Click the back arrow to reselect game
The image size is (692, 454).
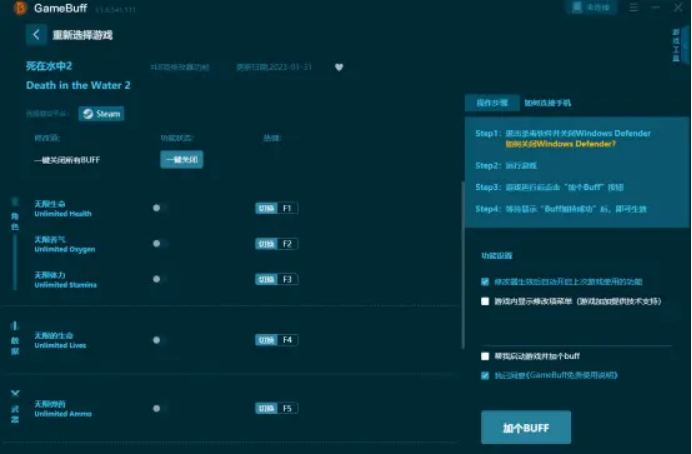(36, 34)
